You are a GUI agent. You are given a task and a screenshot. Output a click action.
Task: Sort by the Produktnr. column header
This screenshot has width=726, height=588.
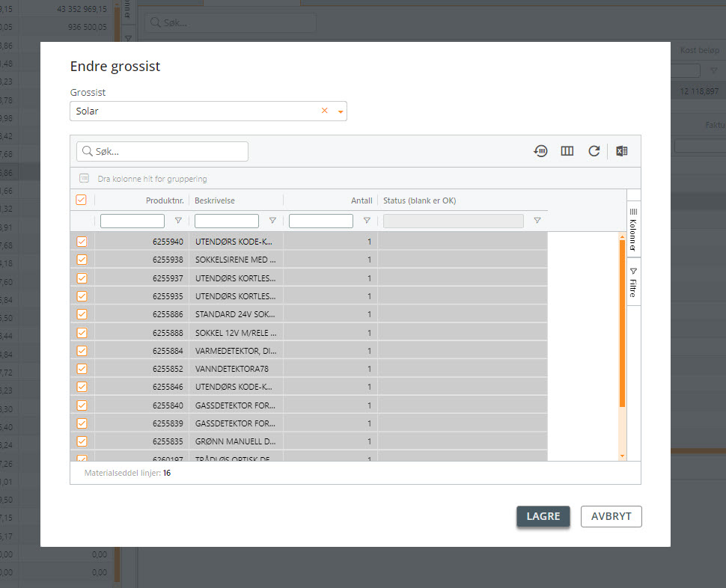pos(165,200)
